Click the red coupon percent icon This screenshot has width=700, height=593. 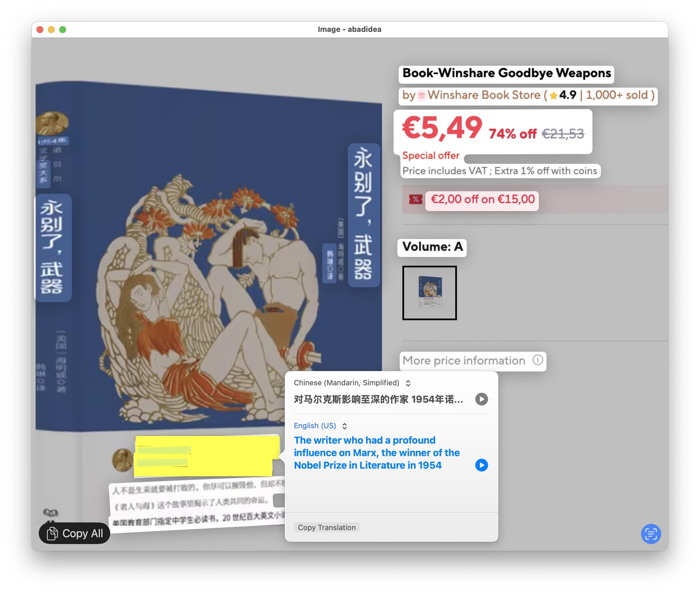pos(416,199)
